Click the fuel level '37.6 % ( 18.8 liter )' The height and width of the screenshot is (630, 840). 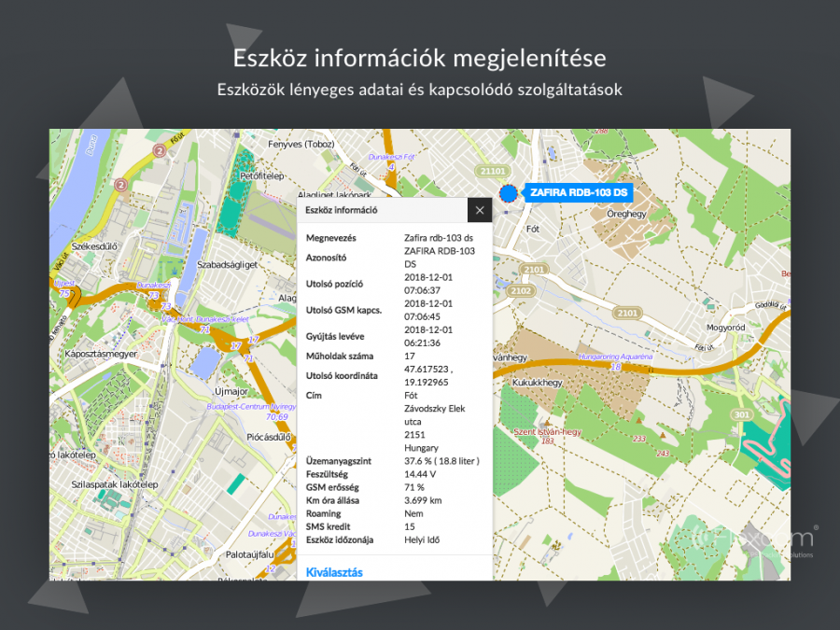tap(442, 461)
